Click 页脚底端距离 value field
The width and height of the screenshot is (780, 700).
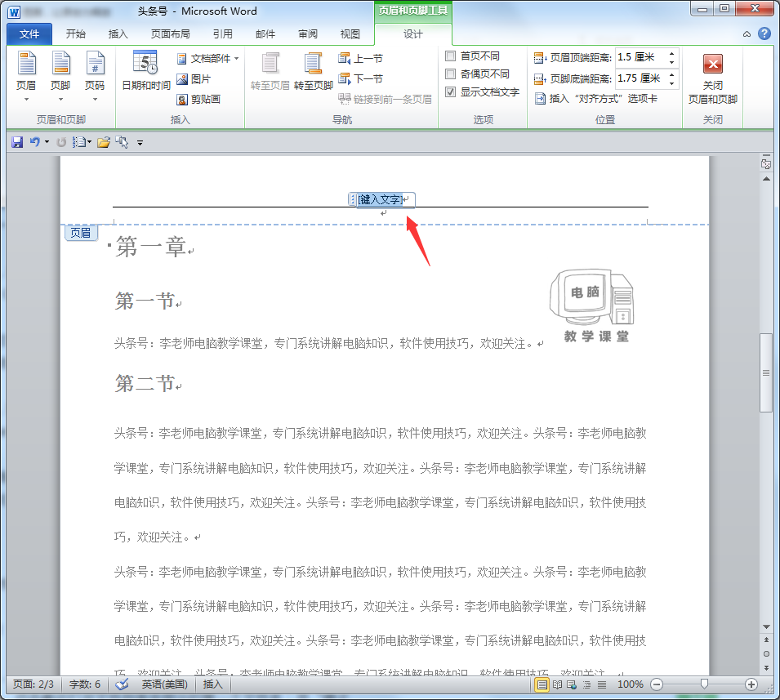pyautogui.click(x=640, y=78)
